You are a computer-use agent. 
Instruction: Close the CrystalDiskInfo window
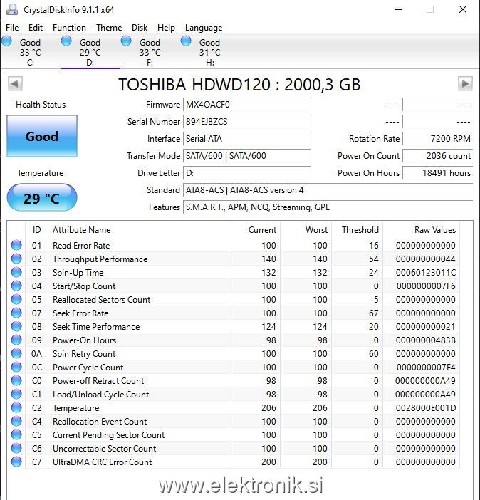[462, 10]
